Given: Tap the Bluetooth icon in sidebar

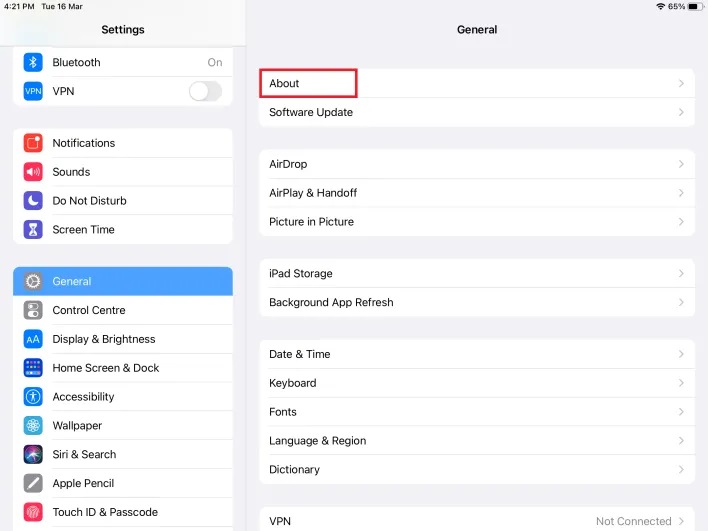Looking at the screenshot, I should [33, 62].
